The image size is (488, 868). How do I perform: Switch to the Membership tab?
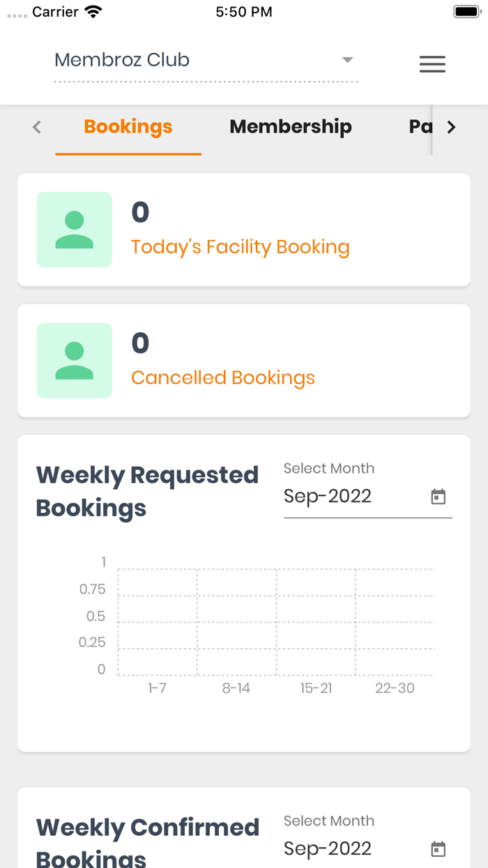coord(291,127)
